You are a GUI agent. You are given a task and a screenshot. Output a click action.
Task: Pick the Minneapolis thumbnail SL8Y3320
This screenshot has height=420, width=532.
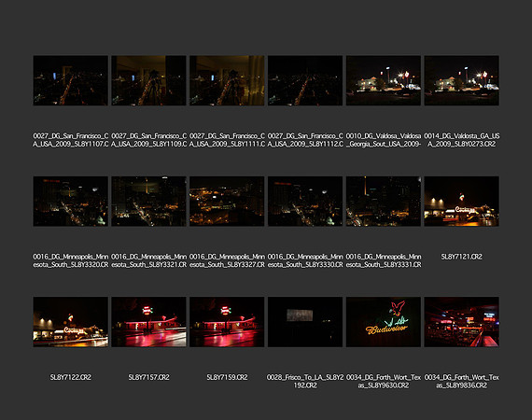[71, 202]
